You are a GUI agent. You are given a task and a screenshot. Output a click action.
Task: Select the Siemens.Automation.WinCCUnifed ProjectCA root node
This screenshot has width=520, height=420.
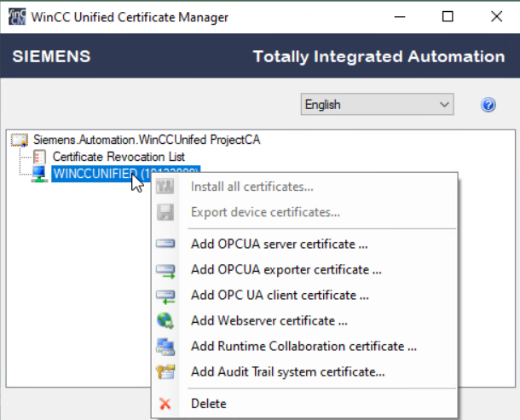click(x=147, y=140)
